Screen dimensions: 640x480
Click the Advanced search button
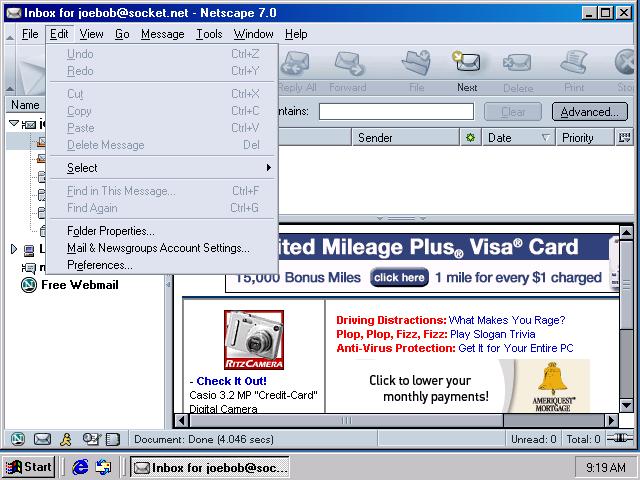(x=589, y=111)
